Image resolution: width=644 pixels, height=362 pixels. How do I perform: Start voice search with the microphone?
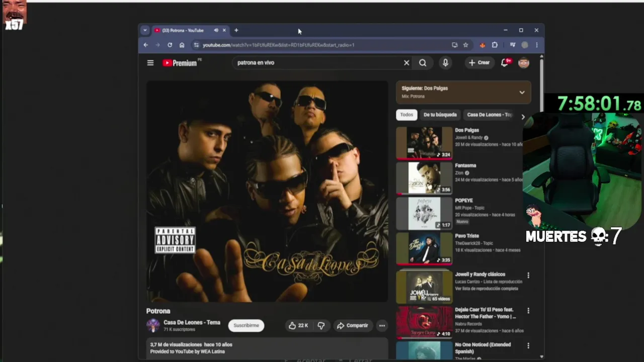coord(445,63)
